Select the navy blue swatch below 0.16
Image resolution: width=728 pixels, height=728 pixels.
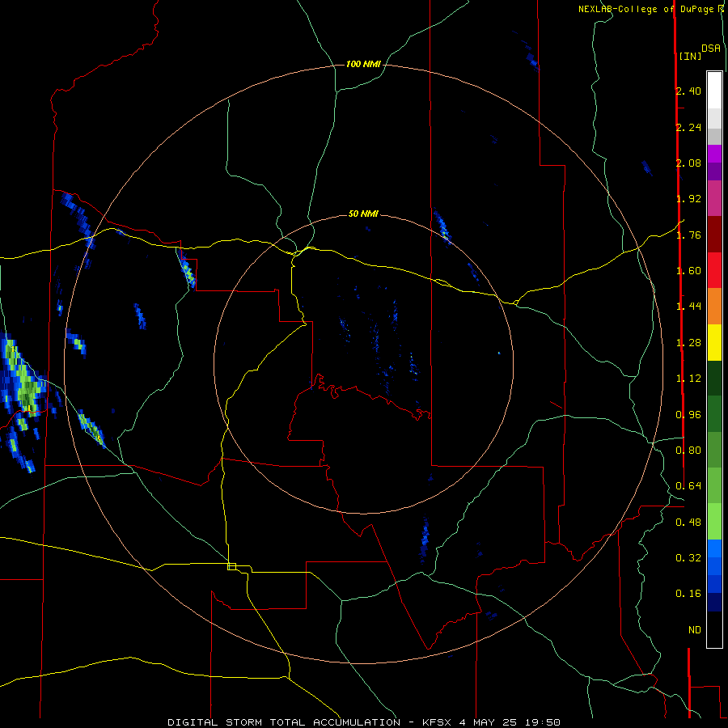714,603
